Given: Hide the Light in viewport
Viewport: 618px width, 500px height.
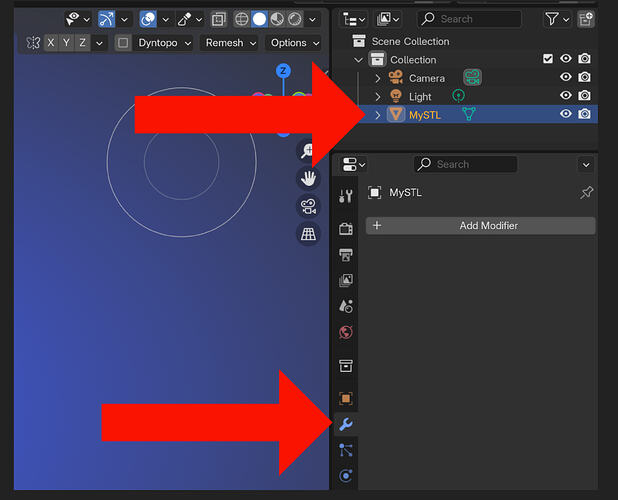Looking at the screenshot, I should (x=566, y=95).
